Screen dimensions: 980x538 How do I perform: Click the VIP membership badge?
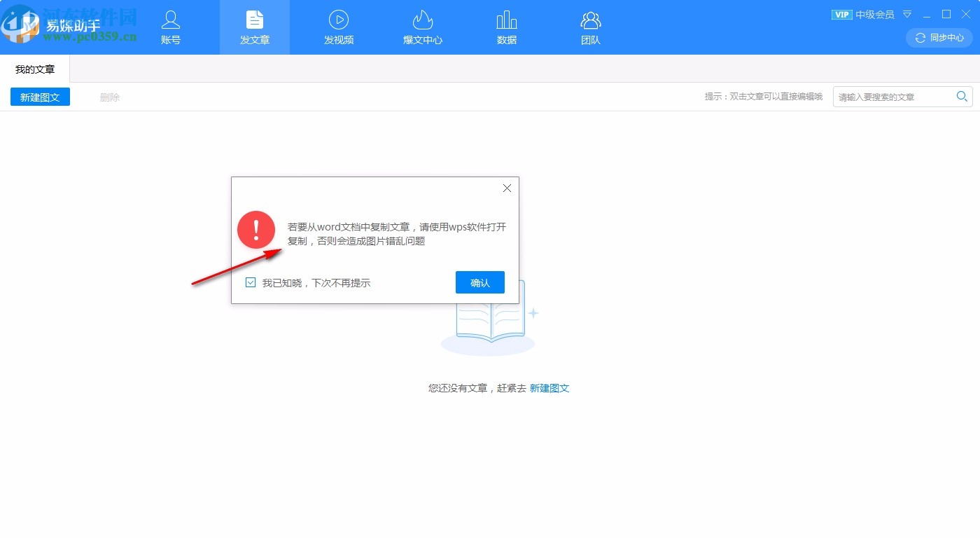pyautogui.click(x=842, y=14)
